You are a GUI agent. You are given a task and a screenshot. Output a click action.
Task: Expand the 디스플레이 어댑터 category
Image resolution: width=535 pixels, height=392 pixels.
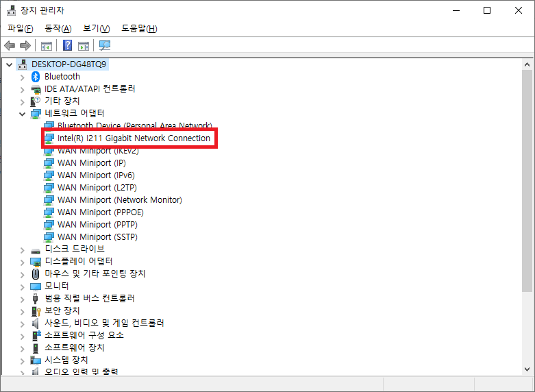[x=22, y=262]
